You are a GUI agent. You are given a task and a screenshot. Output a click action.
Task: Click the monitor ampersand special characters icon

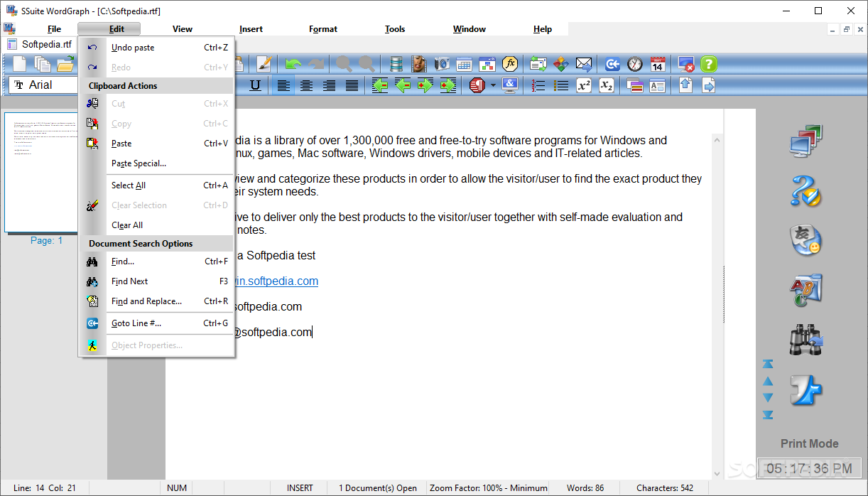(x=509, y=86)
